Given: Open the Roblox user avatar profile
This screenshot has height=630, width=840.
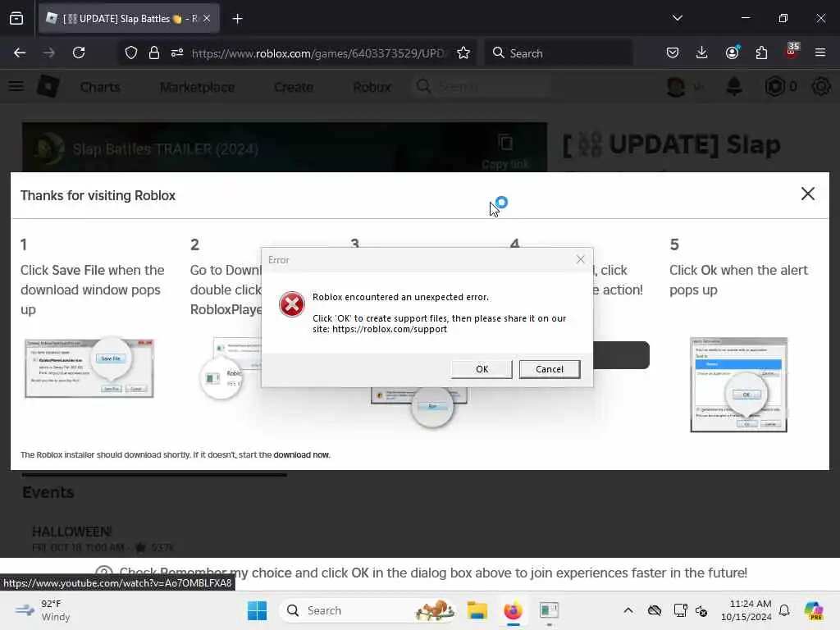Looking at the screenshot, I should point(676,86).
